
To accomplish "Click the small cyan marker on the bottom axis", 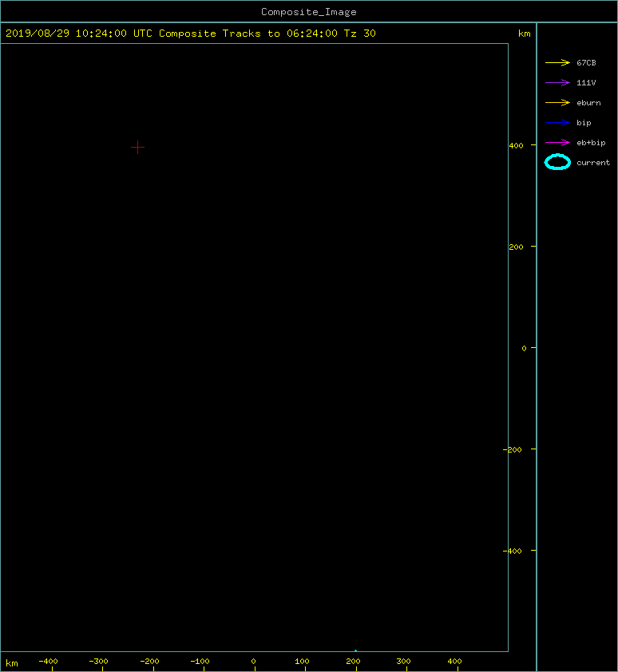I will point(355,650).
